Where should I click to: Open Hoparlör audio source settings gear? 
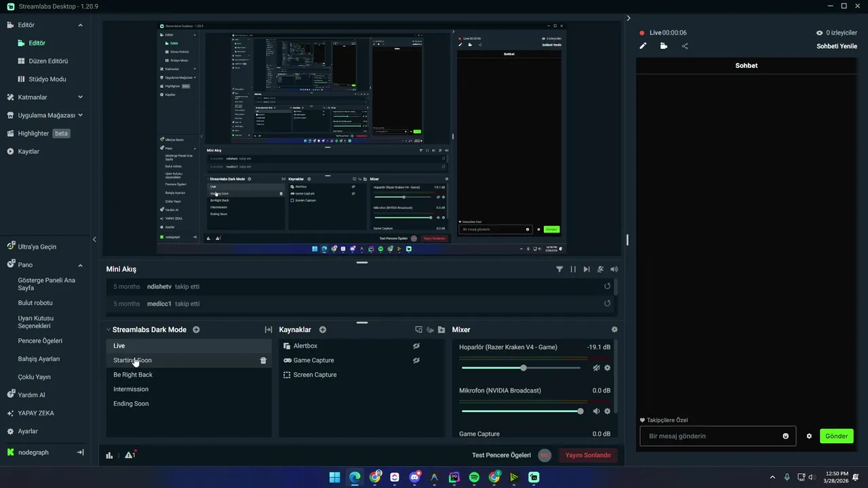(x=607, y=368)
